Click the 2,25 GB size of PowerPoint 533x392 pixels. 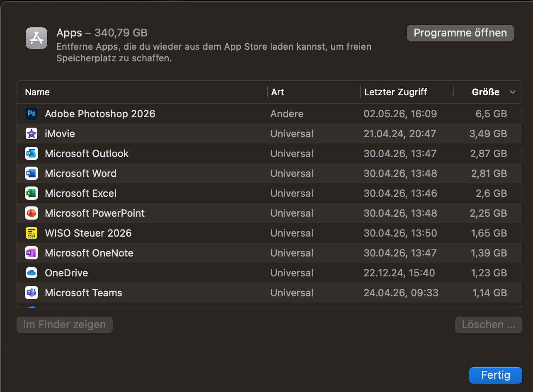(489, 213)
